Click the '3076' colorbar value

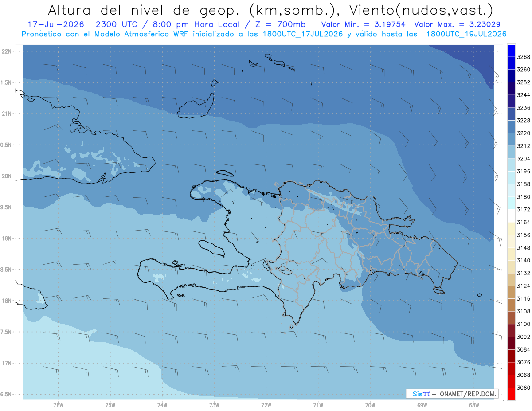(524, 362)
